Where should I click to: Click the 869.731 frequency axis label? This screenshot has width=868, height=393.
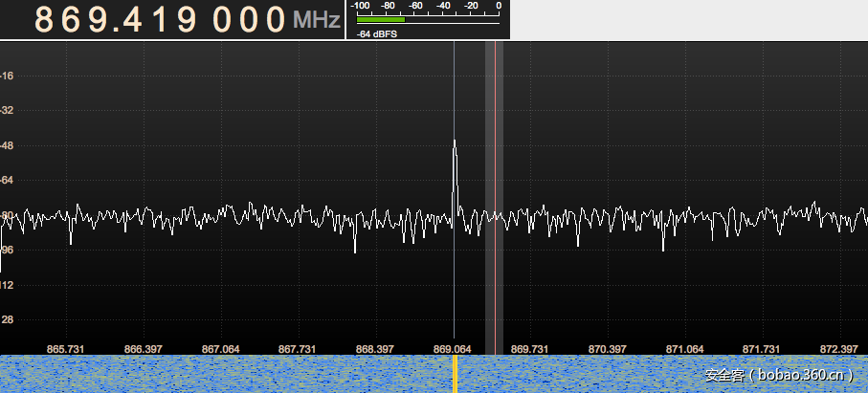tap(529, 349)
